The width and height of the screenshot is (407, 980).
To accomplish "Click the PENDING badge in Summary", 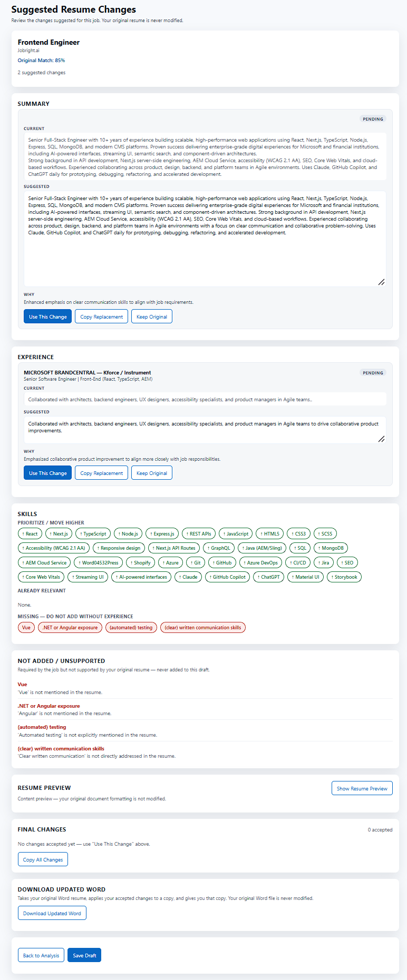I will click(373, 119).
